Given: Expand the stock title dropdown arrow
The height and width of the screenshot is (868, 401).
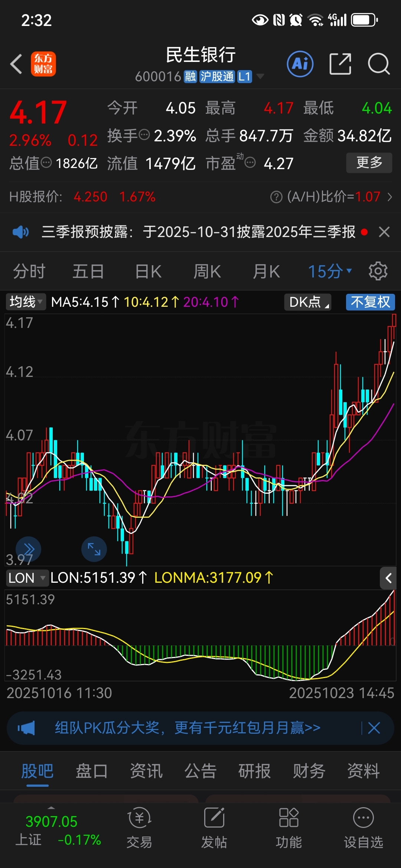Looking at the screenshot, I should click(260, 77).
